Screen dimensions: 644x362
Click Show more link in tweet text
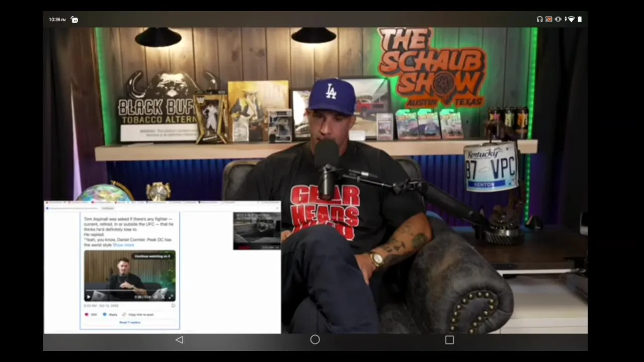[123, 245]
